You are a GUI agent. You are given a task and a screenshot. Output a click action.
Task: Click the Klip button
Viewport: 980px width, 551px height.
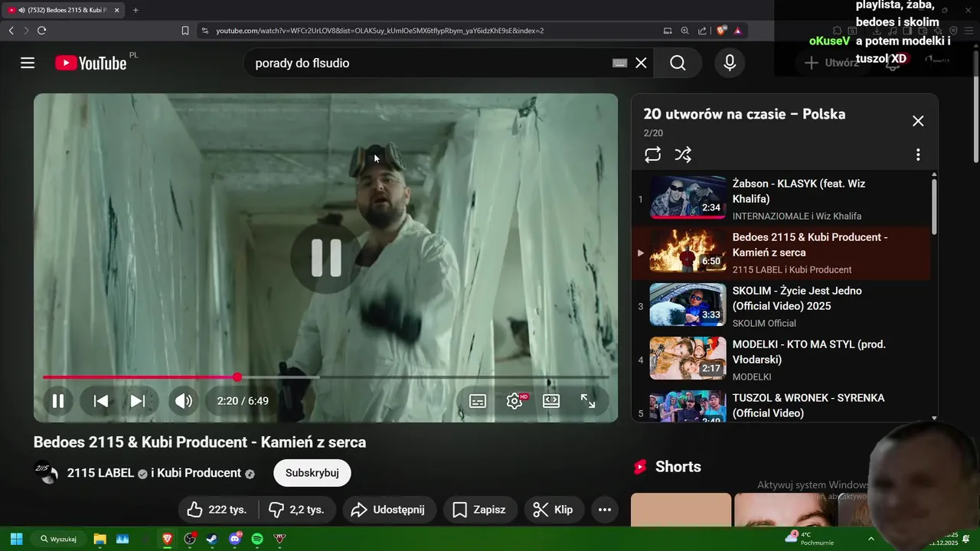[554, 510]
